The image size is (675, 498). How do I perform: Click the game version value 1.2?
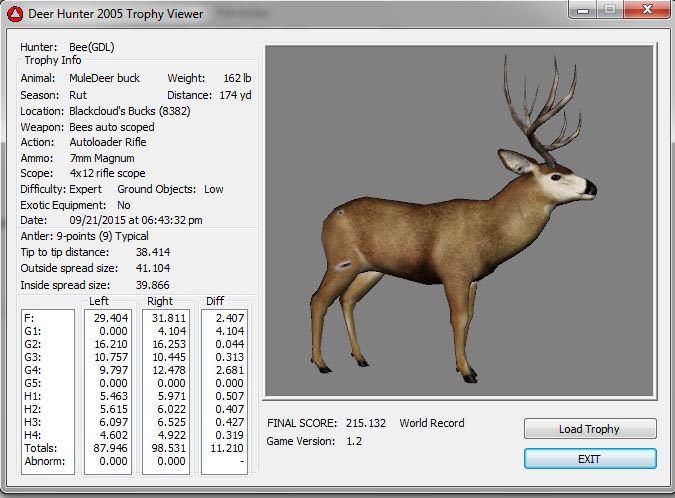click(354, 441)
